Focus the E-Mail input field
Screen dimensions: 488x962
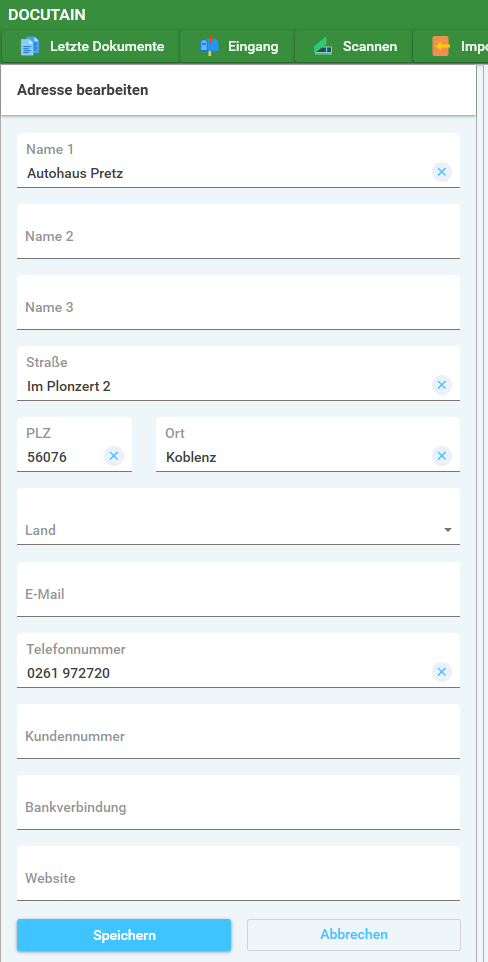[238, 589]
